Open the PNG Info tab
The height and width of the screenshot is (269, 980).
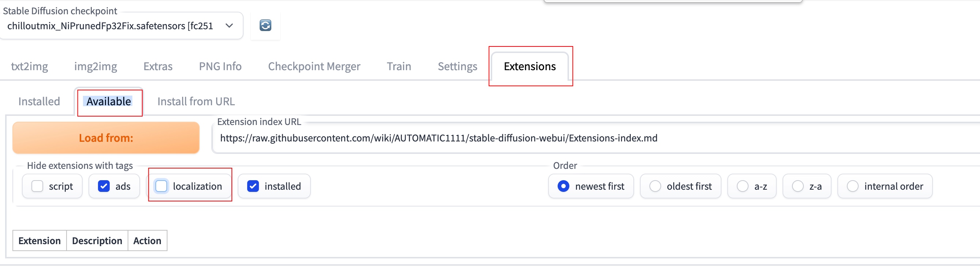point(220,67)
